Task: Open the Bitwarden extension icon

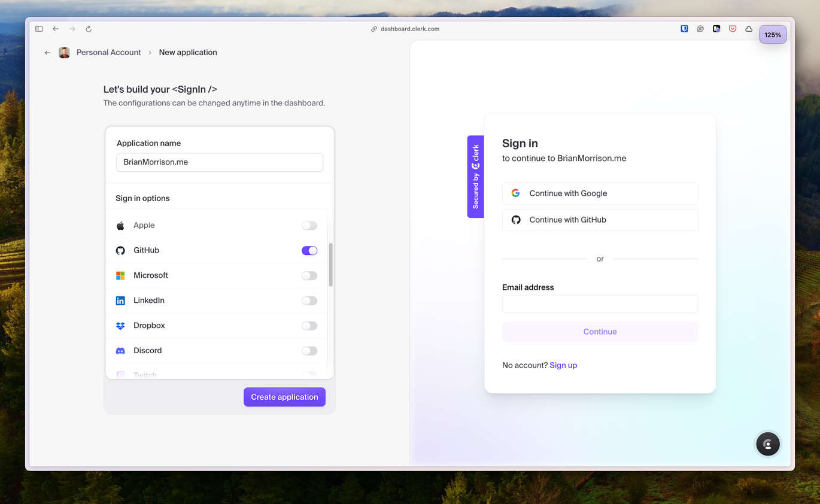Action: point(684,29)
